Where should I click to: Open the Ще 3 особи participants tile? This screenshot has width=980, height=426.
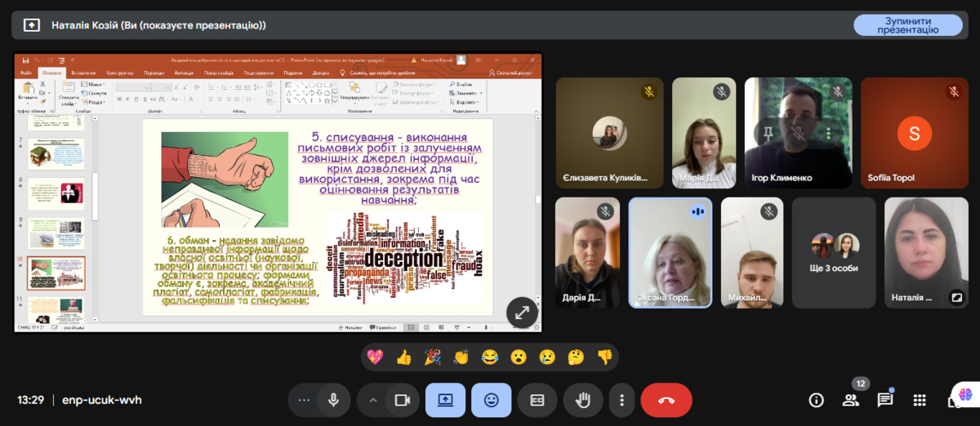[x=834, y=252]
